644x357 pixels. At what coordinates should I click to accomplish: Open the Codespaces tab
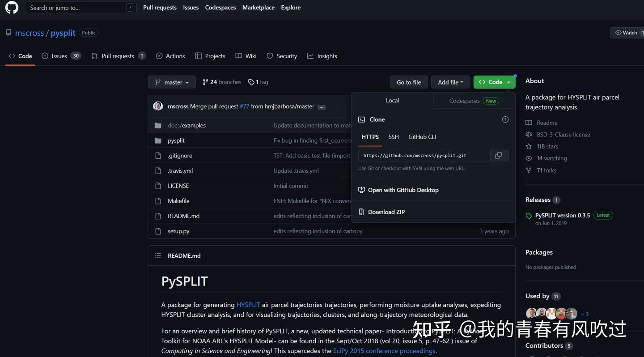pyautogui.click(x=464, y=101)
